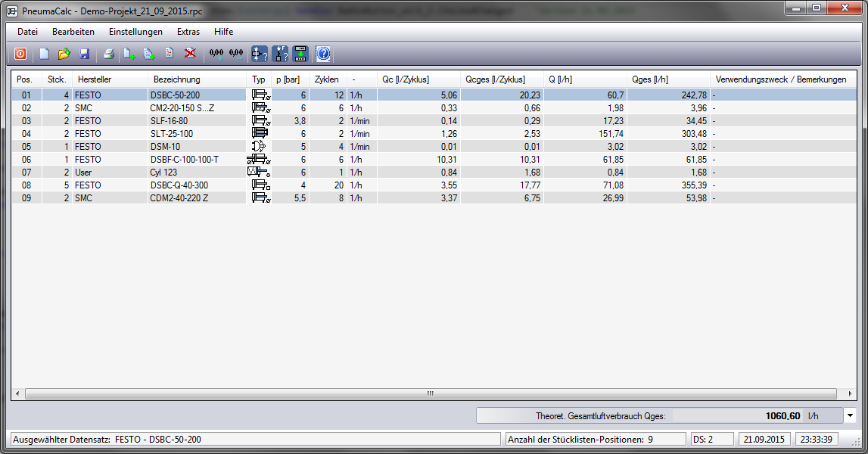Image resolution: width=868 pixels, height=454 pixels.
Task: Select the DSBF-C-100-100-T designation cell
Action: (197, 159)
